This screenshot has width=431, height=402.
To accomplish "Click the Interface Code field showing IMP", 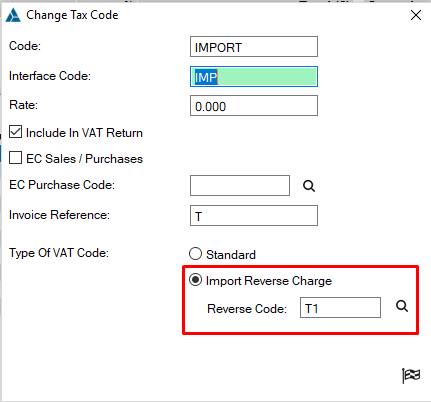I will 254,77.
